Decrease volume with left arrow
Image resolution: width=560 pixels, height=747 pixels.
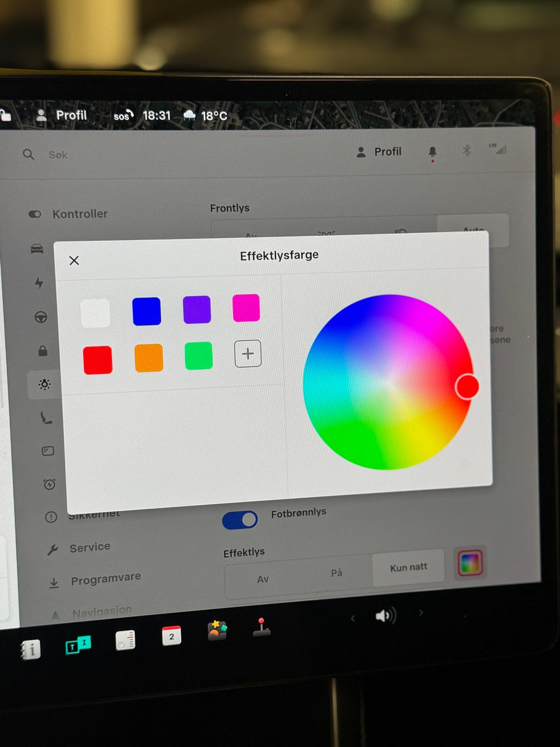pyautogui.click(x=353, y=619)
